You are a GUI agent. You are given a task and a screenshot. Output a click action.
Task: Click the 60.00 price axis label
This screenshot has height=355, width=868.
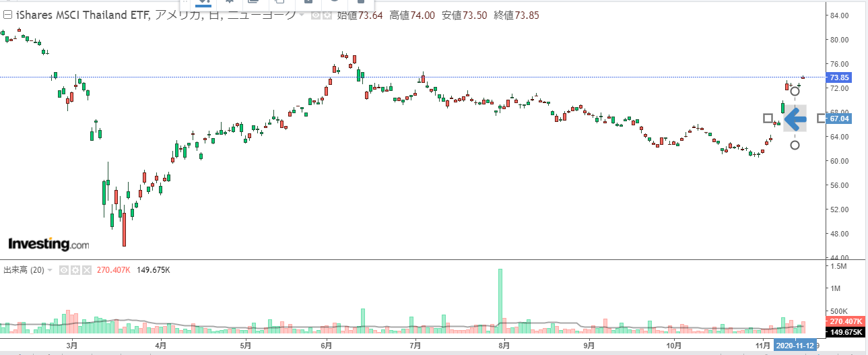pyautogui.click(x=839, y=161)
